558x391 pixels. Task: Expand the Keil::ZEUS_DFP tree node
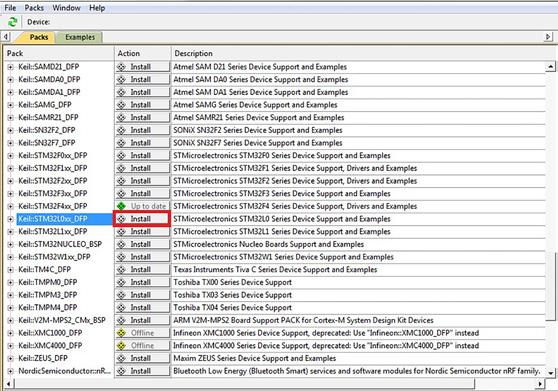pos(10,359)
